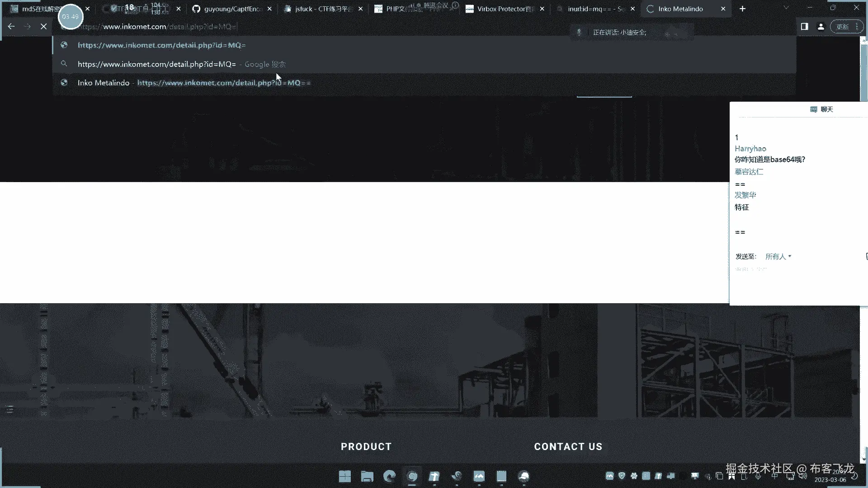The height and width of the screenshot is (488, 868).
Task: Expand the 所有人 recipient dropdown
Action: 778,257
